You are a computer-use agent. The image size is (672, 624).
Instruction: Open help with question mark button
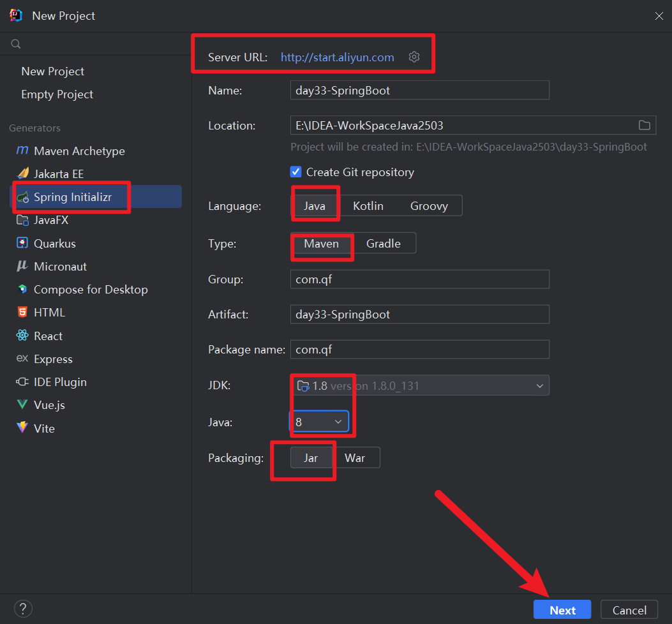pyautogui.click(x=23, y=609)
